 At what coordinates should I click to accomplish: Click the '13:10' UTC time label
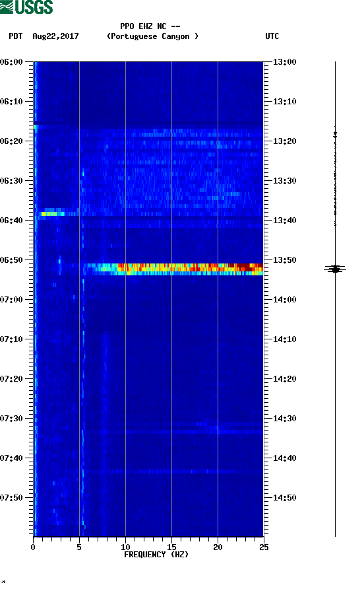284,102
